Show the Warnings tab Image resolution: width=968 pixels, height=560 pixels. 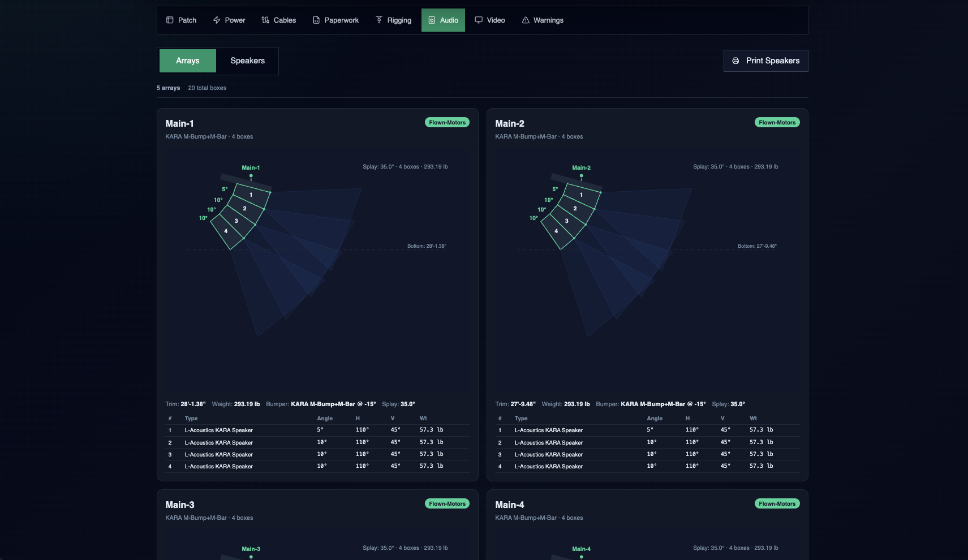(x=543, y=20)
